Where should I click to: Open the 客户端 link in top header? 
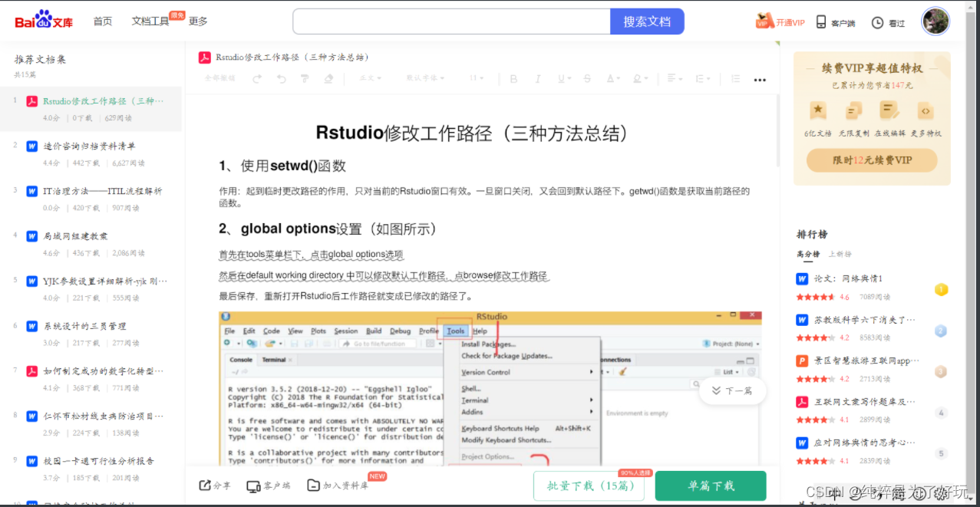[x=836, y=22]
